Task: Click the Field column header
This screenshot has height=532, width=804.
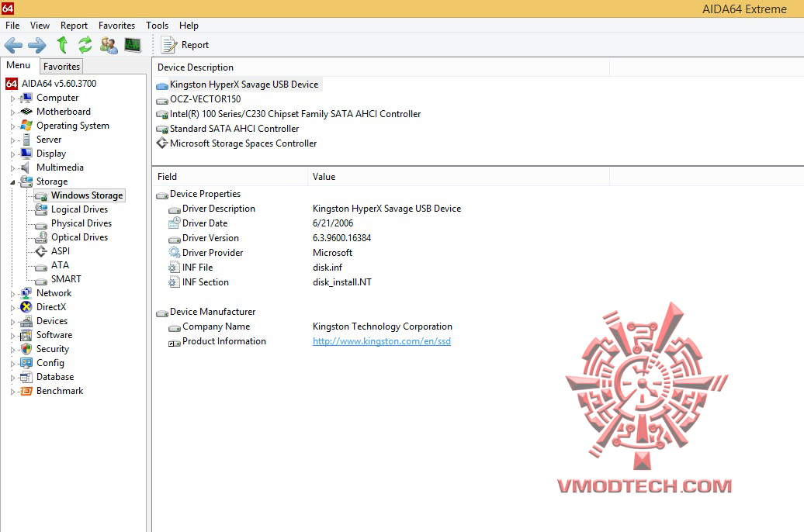Action: tap(230, 176)
